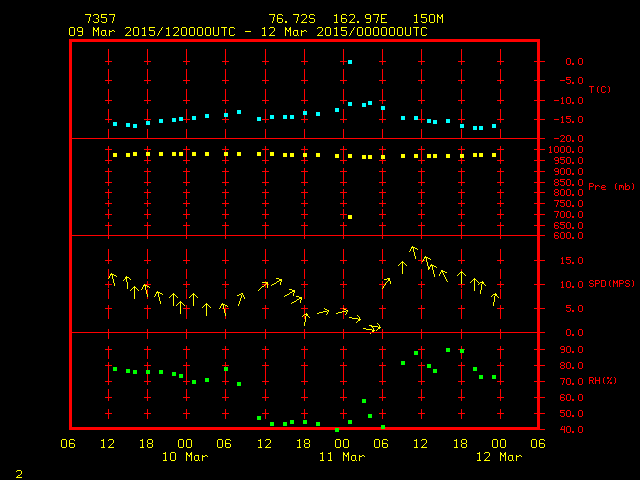Click the 90.0 humidity tick value
Image resolution: width=640 pixels, height=480 pixels.
pyautogui.click(x=571, y=350)
